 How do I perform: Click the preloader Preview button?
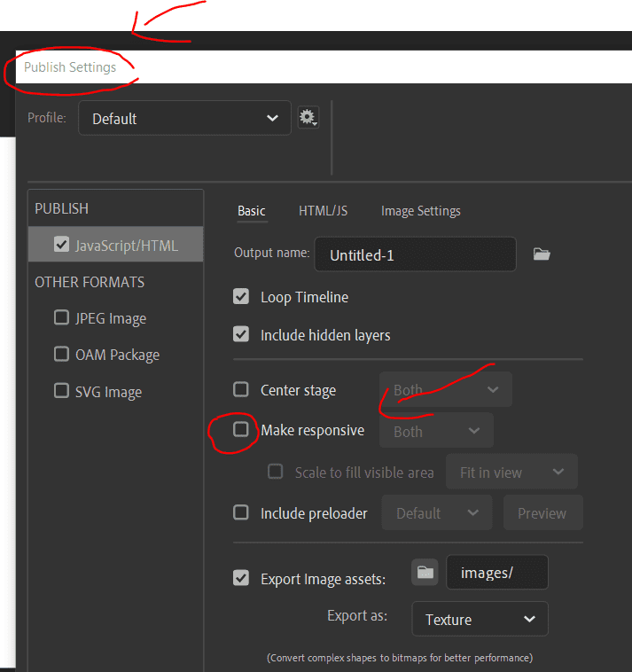542,512
